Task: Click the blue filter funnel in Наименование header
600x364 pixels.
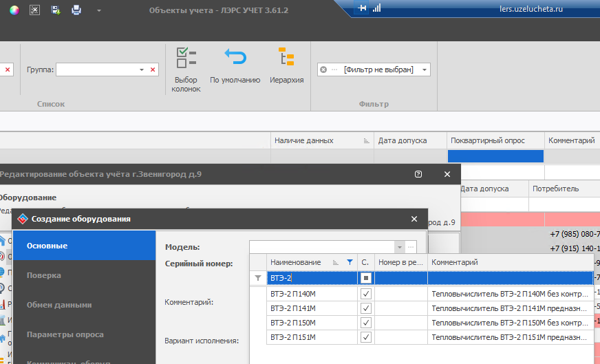Action: [x=350, y=262]
